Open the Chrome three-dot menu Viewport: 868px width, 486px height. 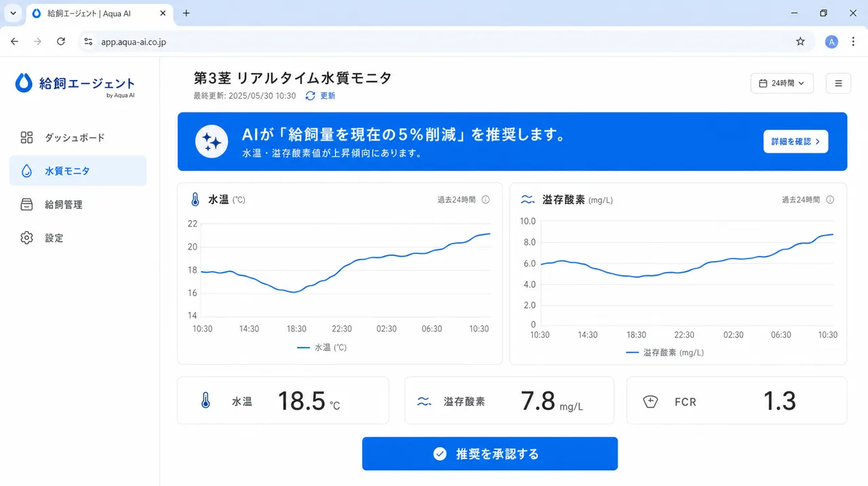(853, 41)
